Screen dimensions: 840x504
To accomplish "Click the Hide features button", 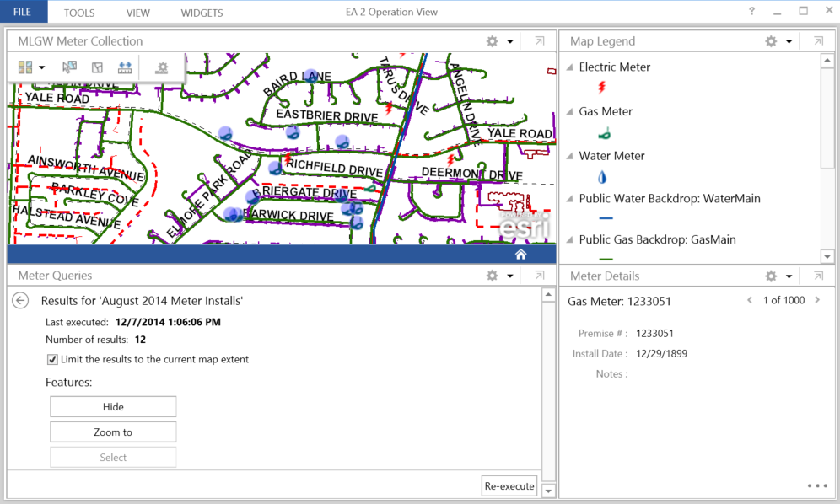I will coord(113,406).
